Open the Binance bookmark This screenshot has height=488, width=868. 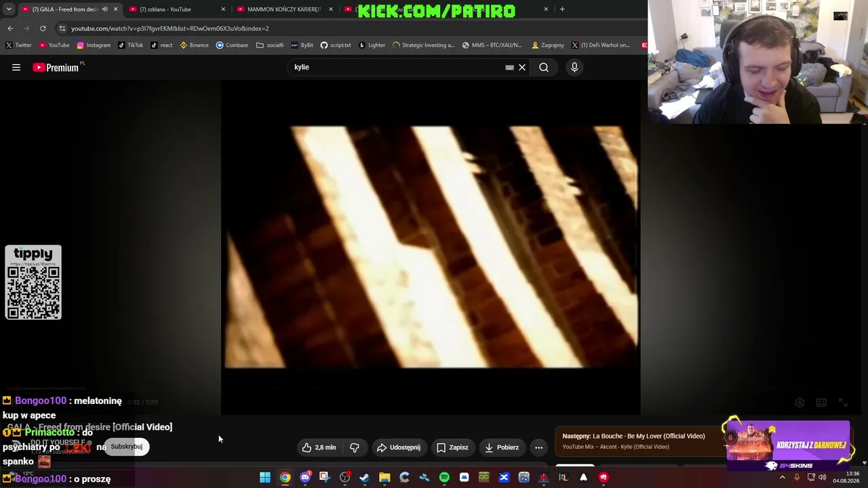[x=194, y=45]
